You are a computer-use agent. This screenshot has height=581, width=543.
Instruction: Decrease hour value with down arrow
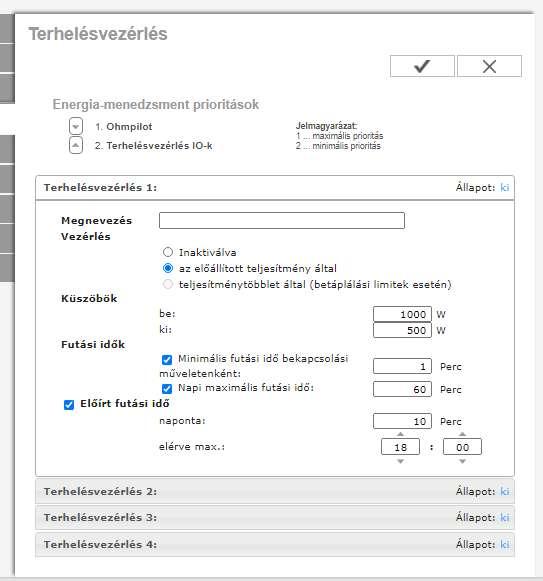click(x=400, y=461)
